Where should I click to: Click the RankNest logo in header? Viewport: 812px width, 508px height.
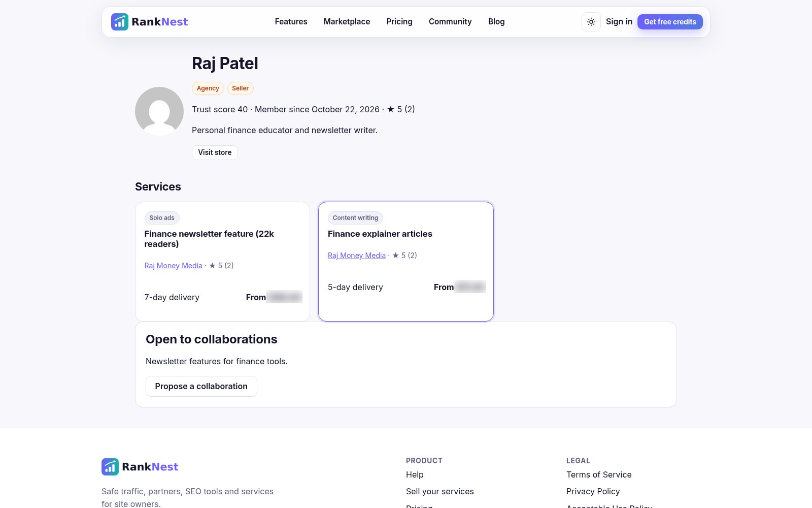coord(149,22)
